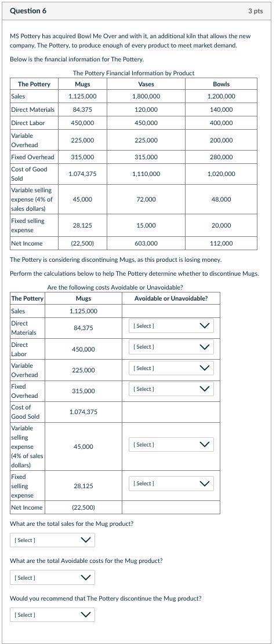This screenshot has width=276, height=644.
Task: Click chevron arrow in Direct Labor select
Action: (x=205, y=347)
